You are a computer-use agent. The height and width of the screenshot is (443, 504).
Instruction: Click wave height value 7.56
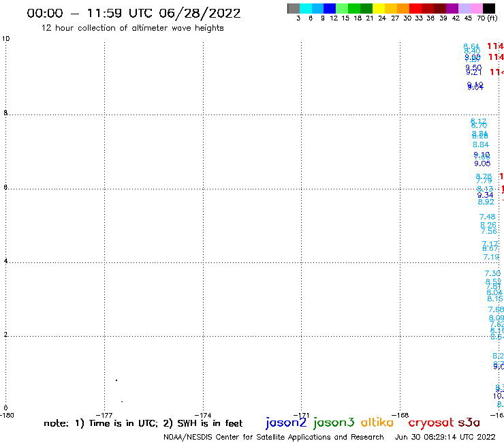coord(489,231)
